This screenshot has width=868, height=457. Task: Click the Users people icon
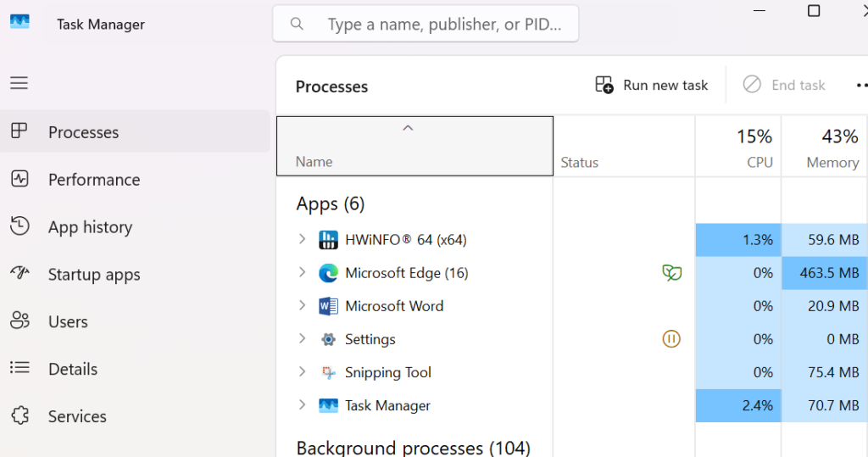click(x=20, y=320)
